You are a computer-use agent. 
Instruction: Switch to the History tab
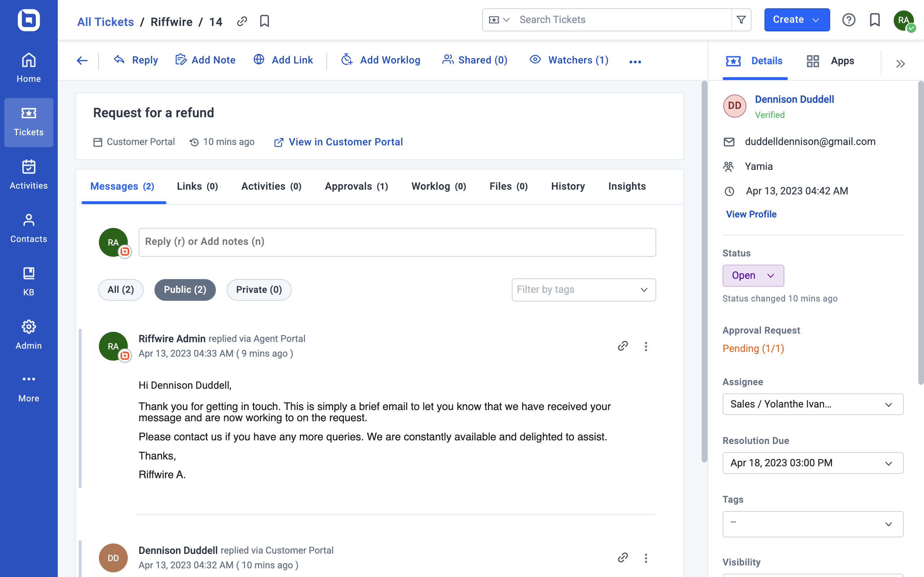[x=568, y=186]
